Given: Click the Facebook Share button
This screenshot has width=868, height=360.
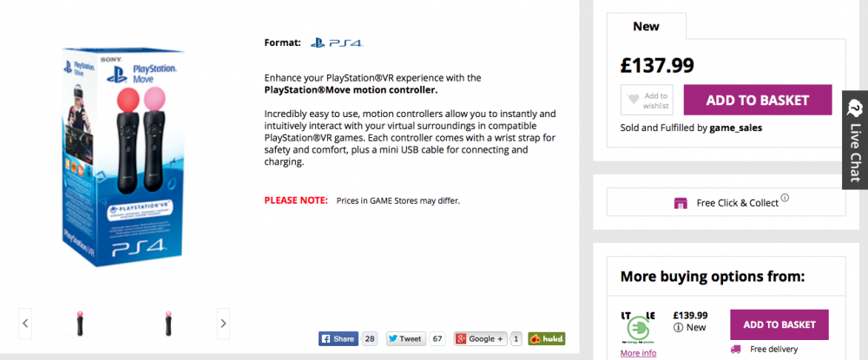Looking at the screenshot, I should (x=339, y=339).
